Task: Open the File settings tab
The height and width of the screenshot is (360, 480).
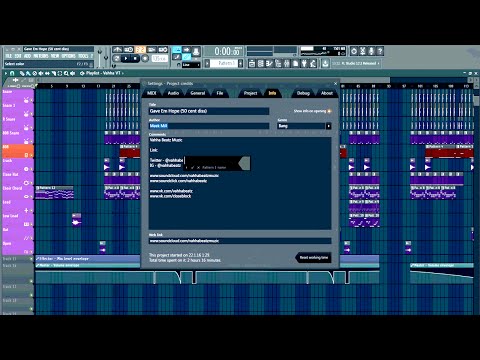Action: tap(220, 93)
